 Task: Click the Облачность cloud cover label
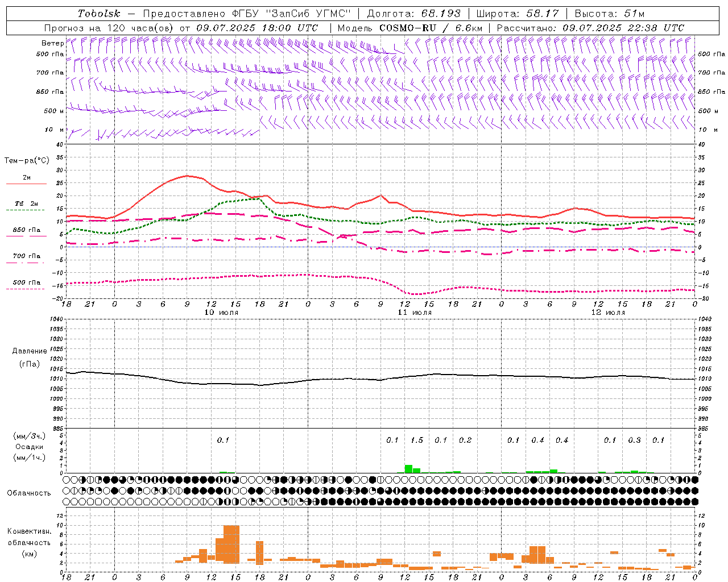click(x=29, y=493)
